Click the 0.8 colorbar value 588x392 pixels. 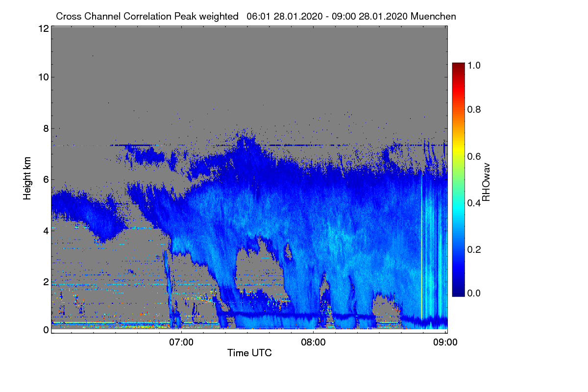(473, 109)
